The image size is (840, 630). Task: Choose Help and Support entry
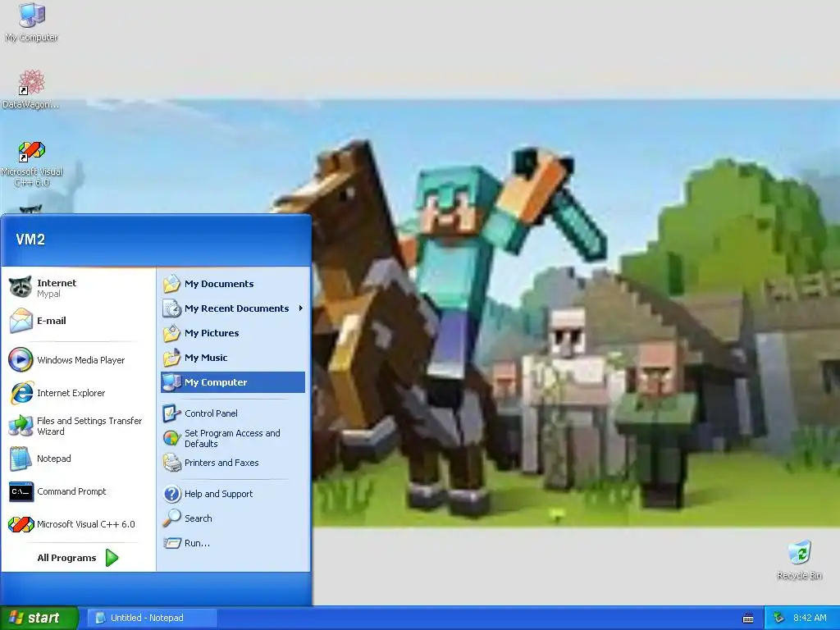[233, 494]
